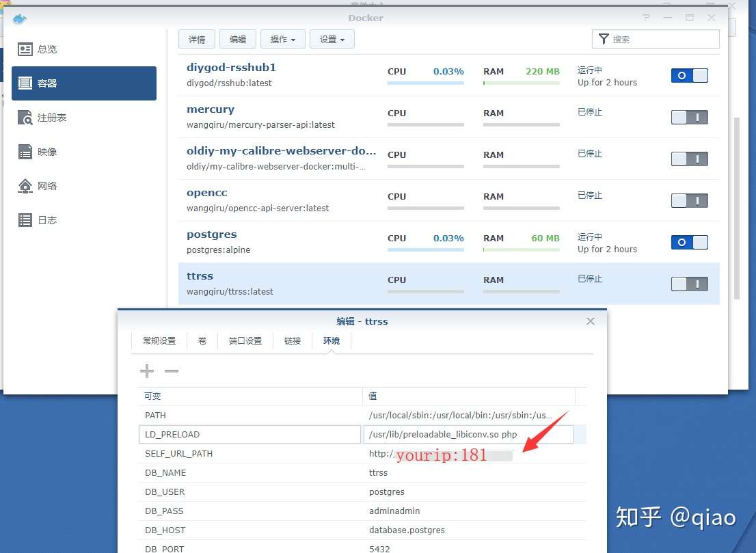Screen dimensions: 756x553
Task: Switch to the 卷 volume tab
Action: (x=202, y=341)
